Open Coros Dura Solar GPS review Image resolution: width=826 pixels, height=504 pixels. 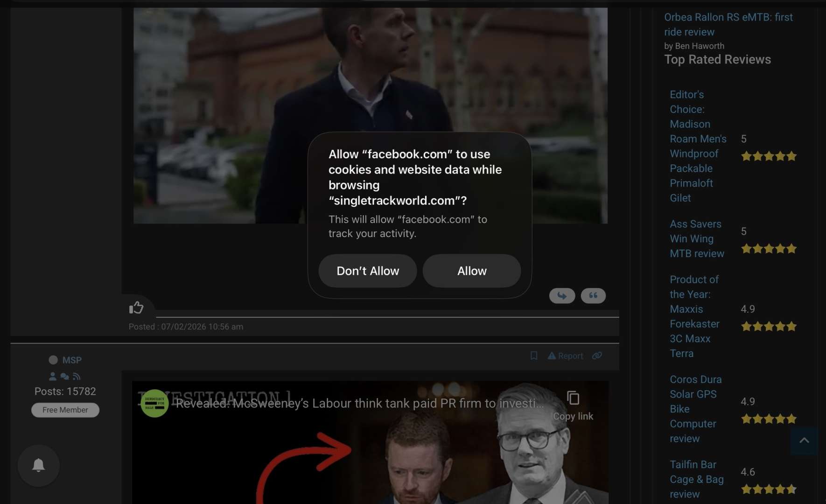[x=695, y=409]
